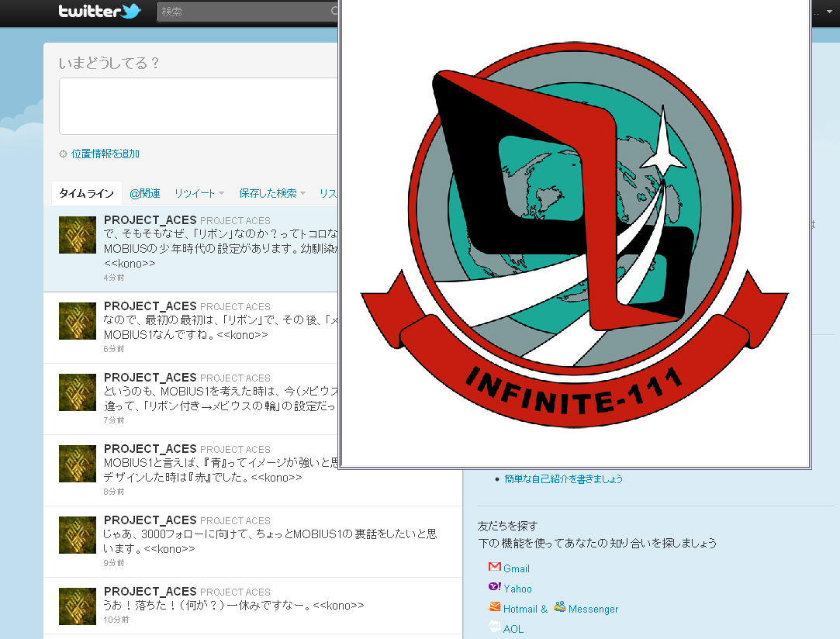Open the top-right account dropdown arrow
840x639 pixels.
(829, 12)
